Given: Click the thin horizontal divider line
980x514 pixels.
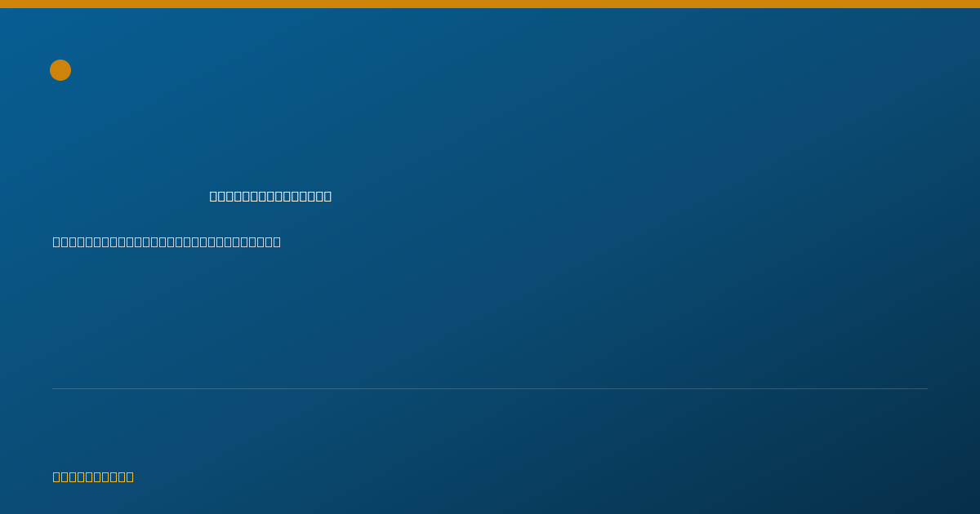Looking at the screenshot, I should coord(490,388).
